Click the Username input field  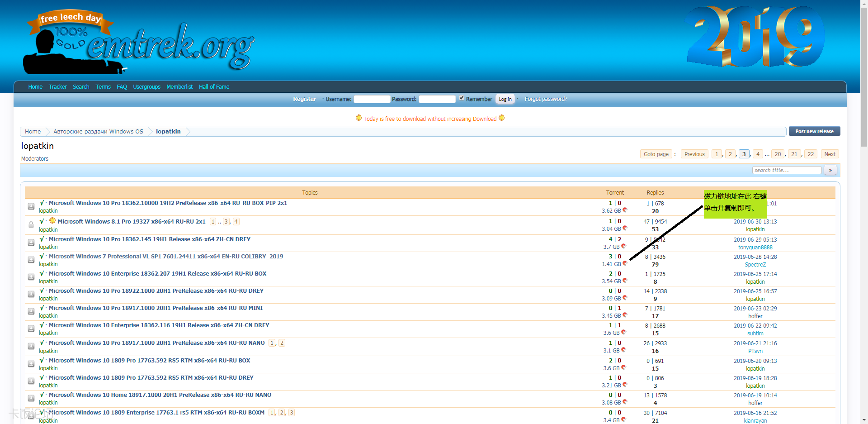[372, 99]
